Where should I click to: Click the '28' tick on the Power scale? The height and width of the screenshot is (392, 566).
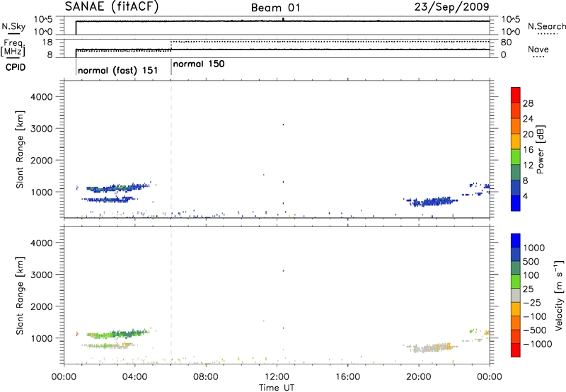coord(528,103)
